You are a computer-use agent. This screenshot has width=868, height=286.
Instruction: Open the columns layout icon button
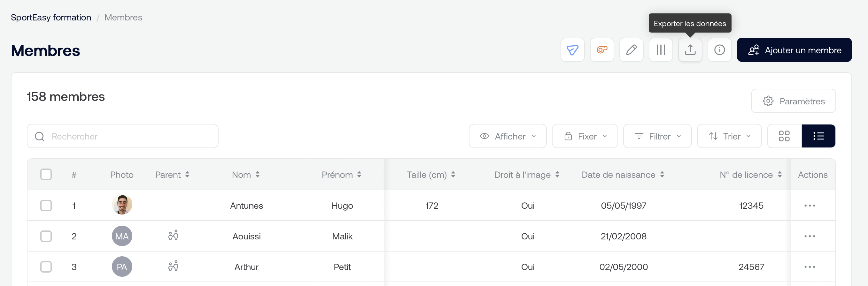point(661,50)
